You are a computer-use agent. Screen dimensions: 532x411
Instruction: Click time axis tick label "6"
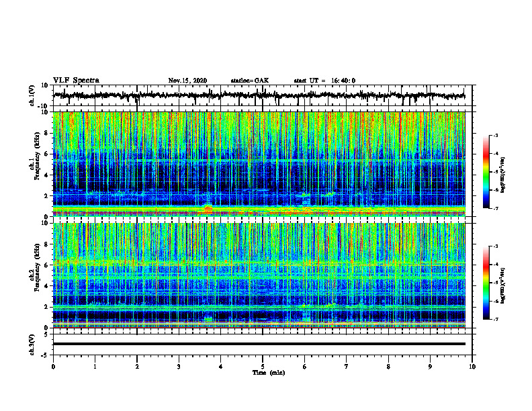(x=305, y=367)
